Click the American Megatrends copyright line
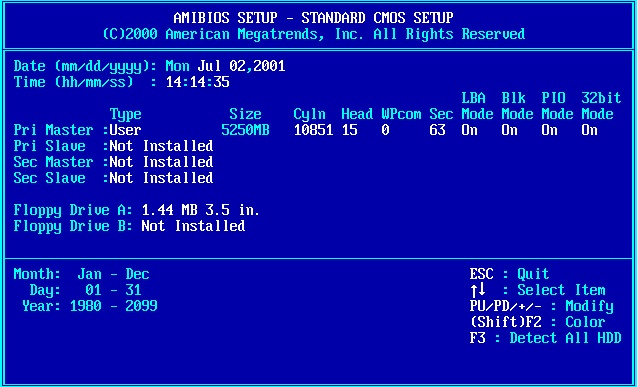The height and width of the screenshot is (387, 638). tap(313, 34)
